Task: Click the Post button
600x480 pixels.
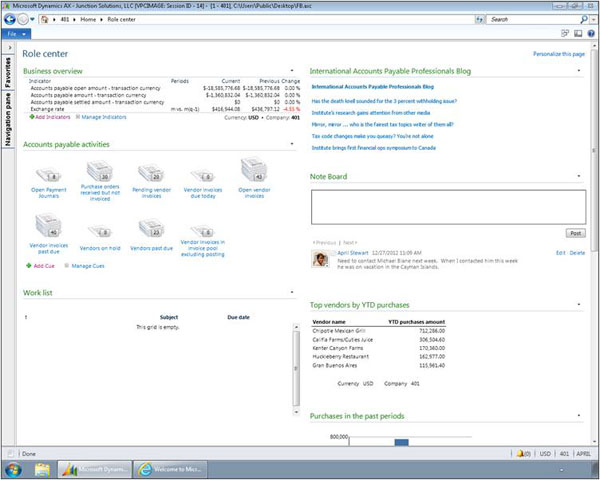Action: (x=575, y=233)
